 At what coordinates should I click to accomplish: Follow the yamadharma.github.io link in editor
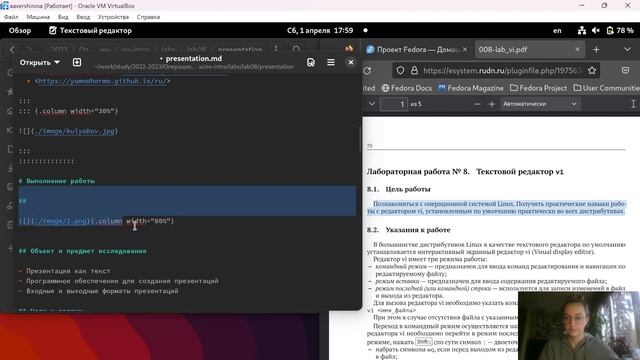pyautogui.click(x=102, y=81)
